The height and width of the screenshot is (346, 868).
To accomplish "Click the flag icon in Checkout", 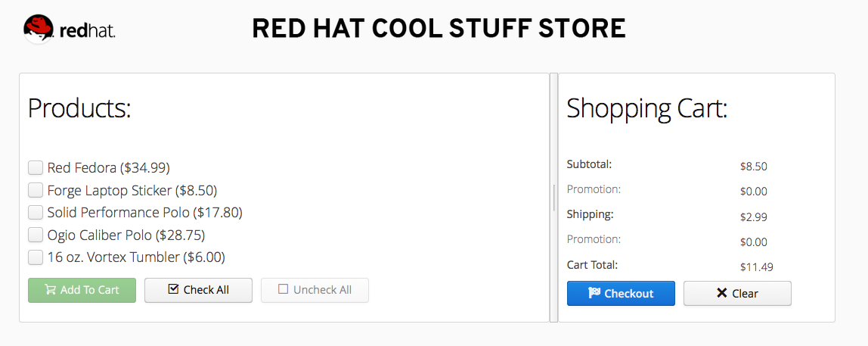I will coord(594,293).
